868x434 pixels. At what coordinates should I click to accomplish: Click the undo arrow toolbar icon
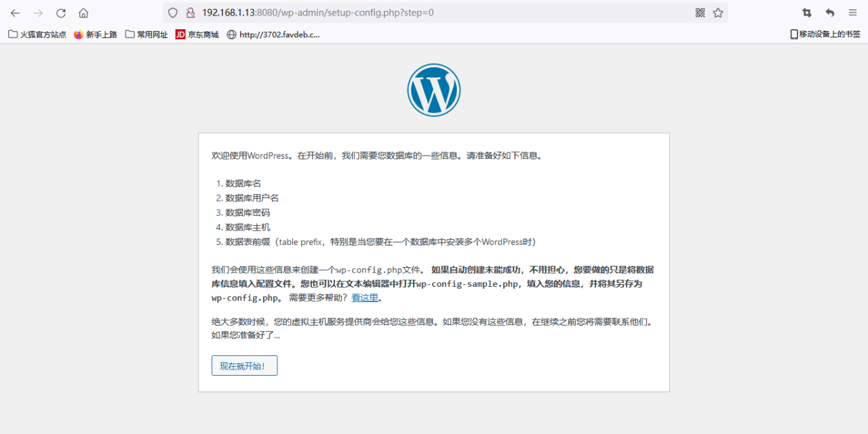[x=830, y=13]
